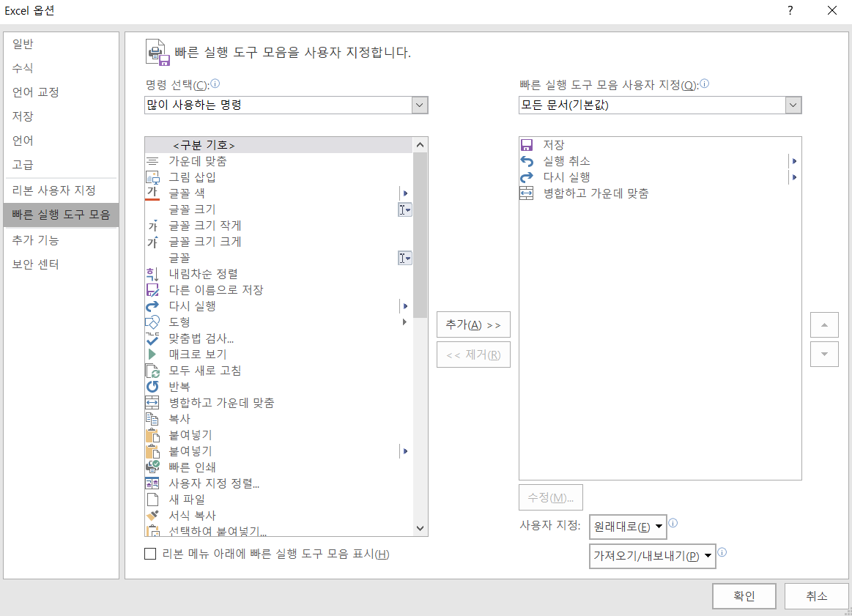Open the 가져오기/내보내기 dropdown button
852x616 pixels.
652,556
